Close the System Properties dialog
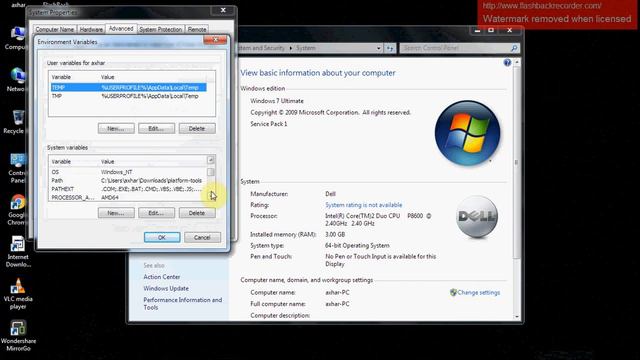The width and height of the screenshot is (640, 360). coord(223,10)
